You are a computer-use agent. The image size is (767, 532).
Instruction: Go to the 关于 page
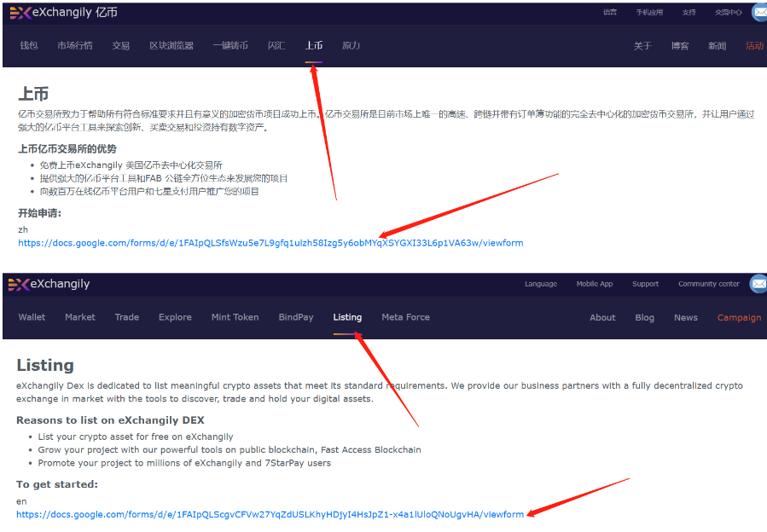642,46
